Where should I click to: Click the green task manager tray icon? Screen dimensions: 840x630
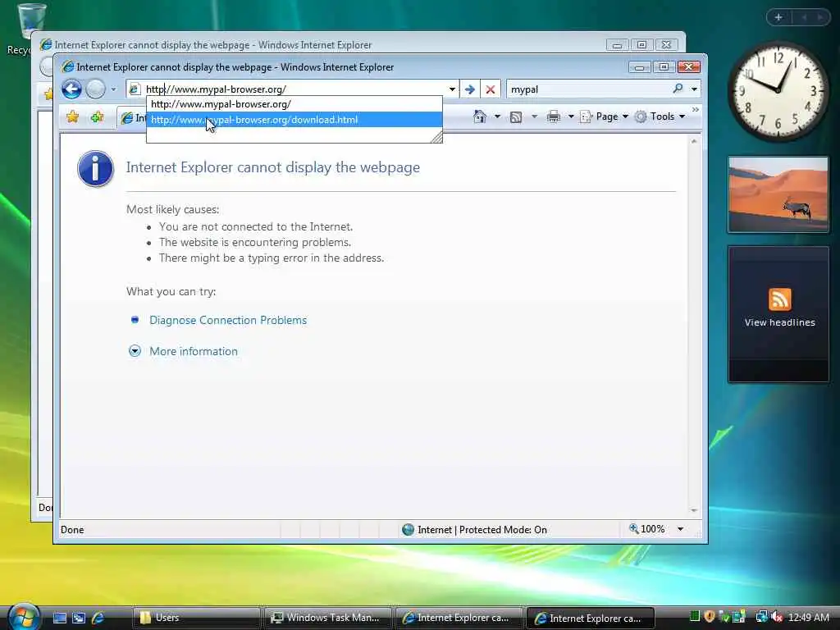click(x=695, y=617)
